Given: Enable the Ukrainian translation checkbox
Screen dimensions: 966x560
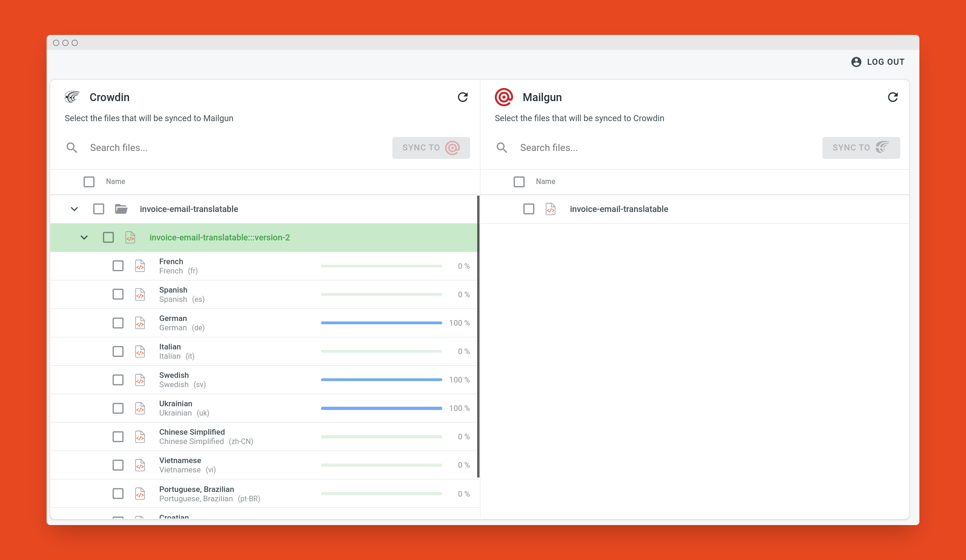Looking at the screenshot, I should (118, 408).
